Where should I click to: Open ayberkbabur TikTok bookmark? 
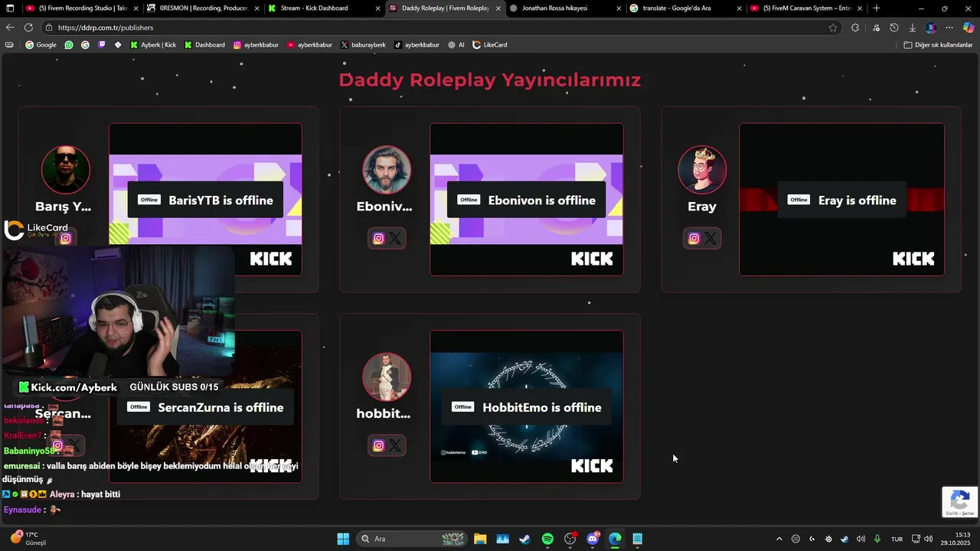click(x=416, y=45)
